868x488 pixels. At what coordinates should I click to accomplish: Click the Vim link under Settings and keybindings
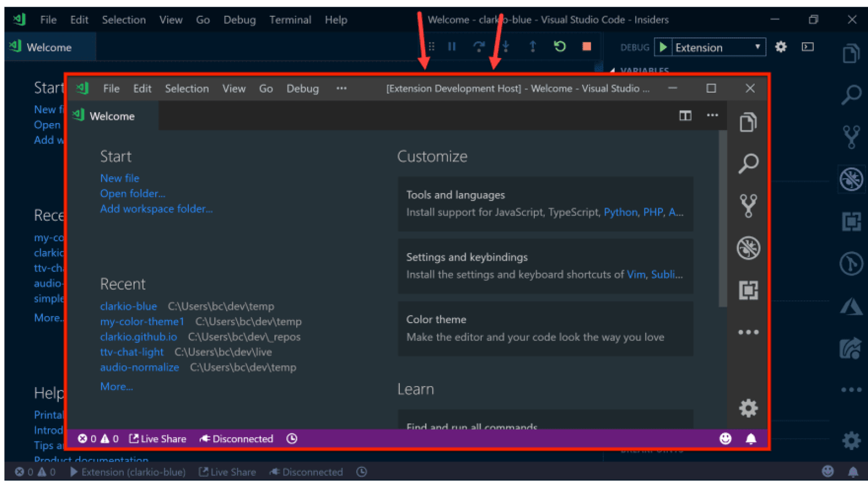click(636, 274)
